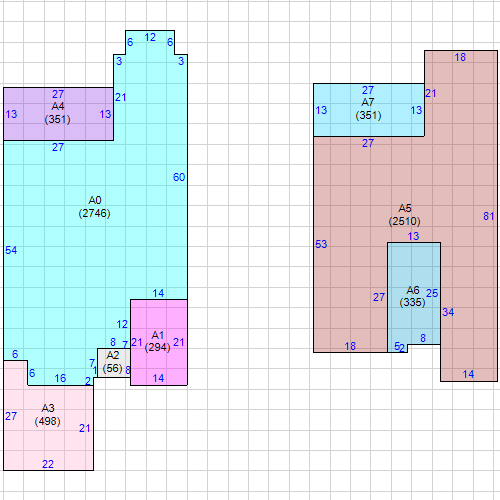Click the 27 dimension below A4
The height and width of the screenshot is (500, 500).
(x=58, y=147)
